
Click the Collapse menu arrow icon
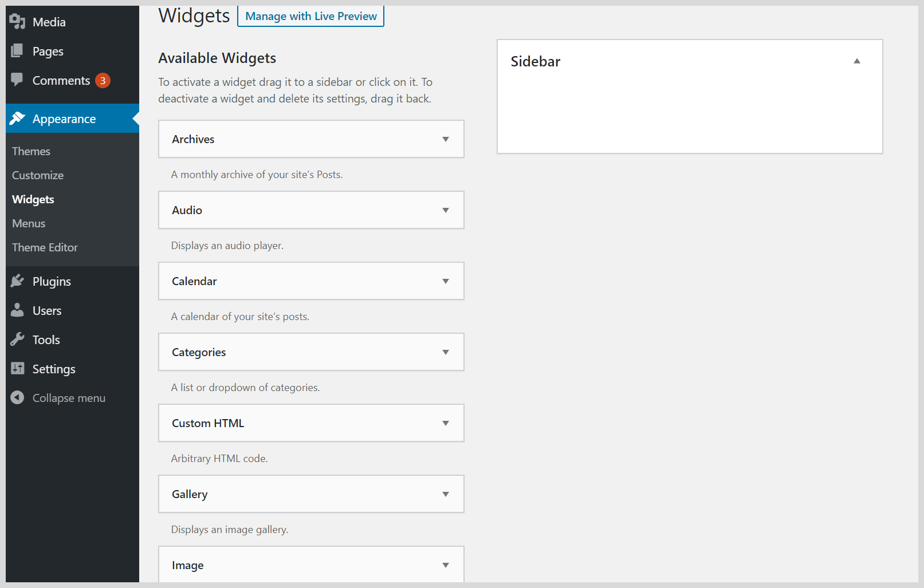[17, 397]
